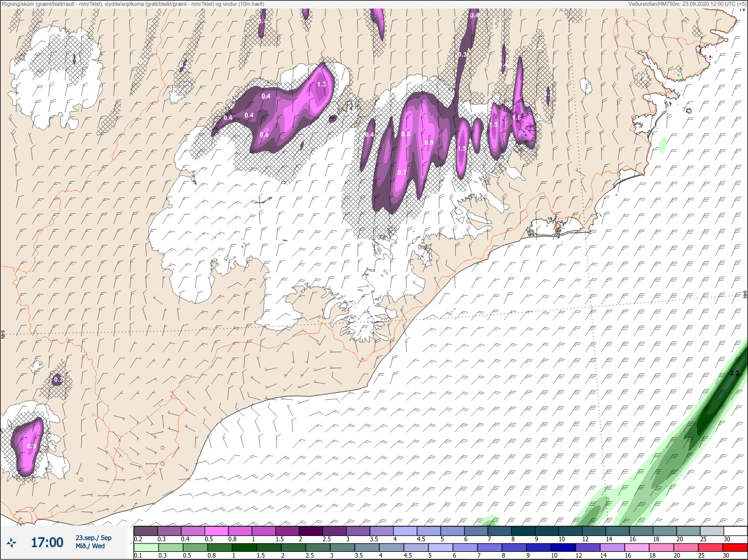Select the bright pink 0.5 swatch in upper legend

click(x=216, y=531)
